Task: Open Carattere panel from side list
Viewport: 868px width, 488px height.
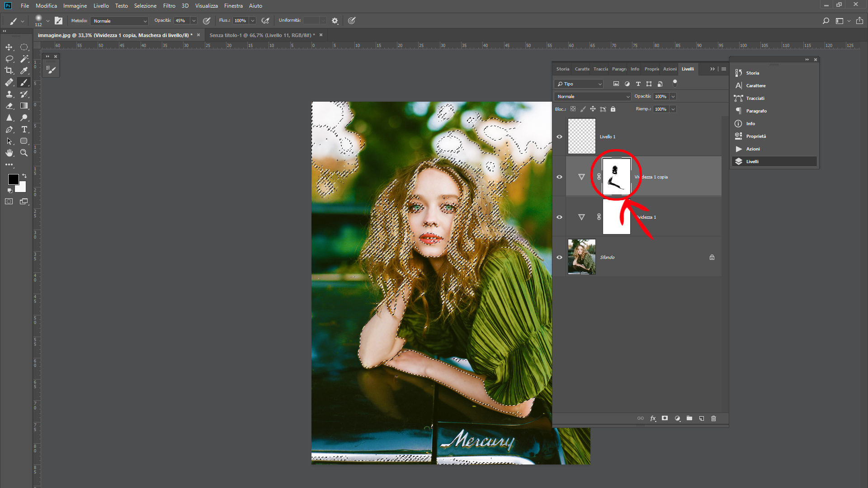Action: click(x=755, y=85)
